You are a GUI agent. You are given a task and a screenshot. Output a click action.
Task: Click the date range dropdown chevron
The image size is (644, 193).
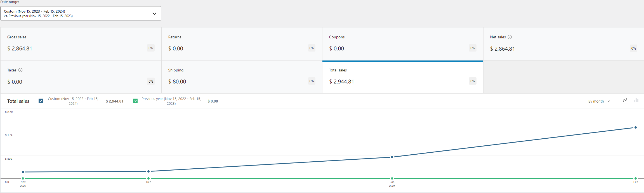coord(154,13)
